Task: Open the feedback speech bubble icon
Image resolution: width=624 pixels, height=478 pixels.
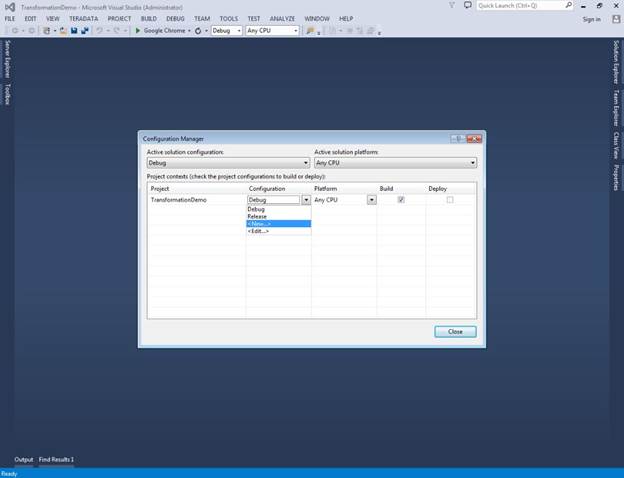Action: (x=468, y=6)
